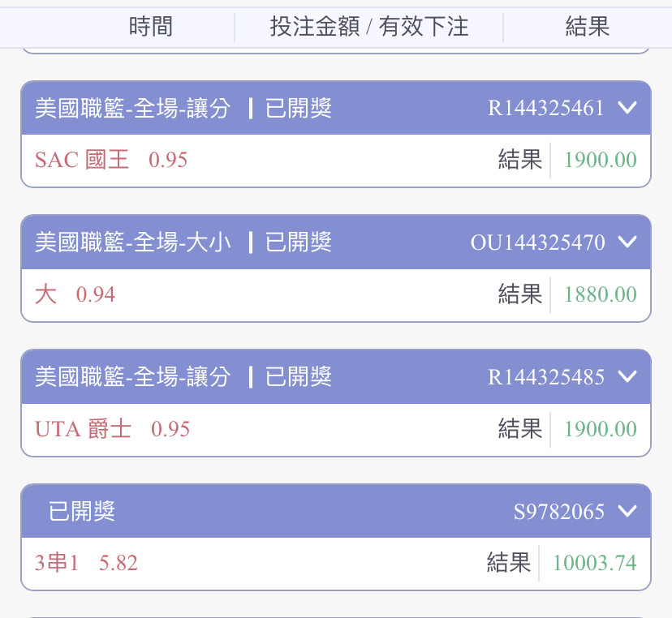The image size is (672, 618).
Task: Expand parlay S9782065 chevron
Action: 627,510
